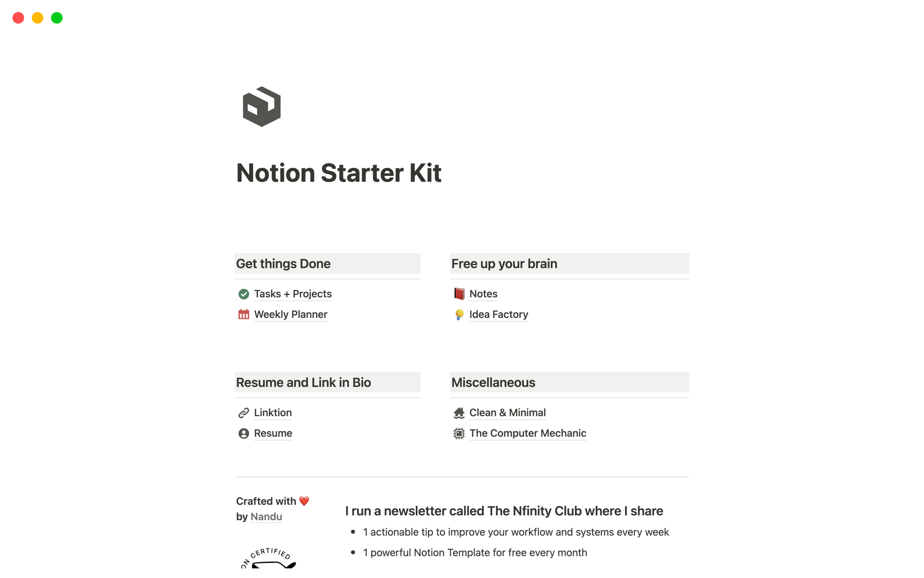
Task: Open the Idea Factory page
Action: tap(499, 315)
